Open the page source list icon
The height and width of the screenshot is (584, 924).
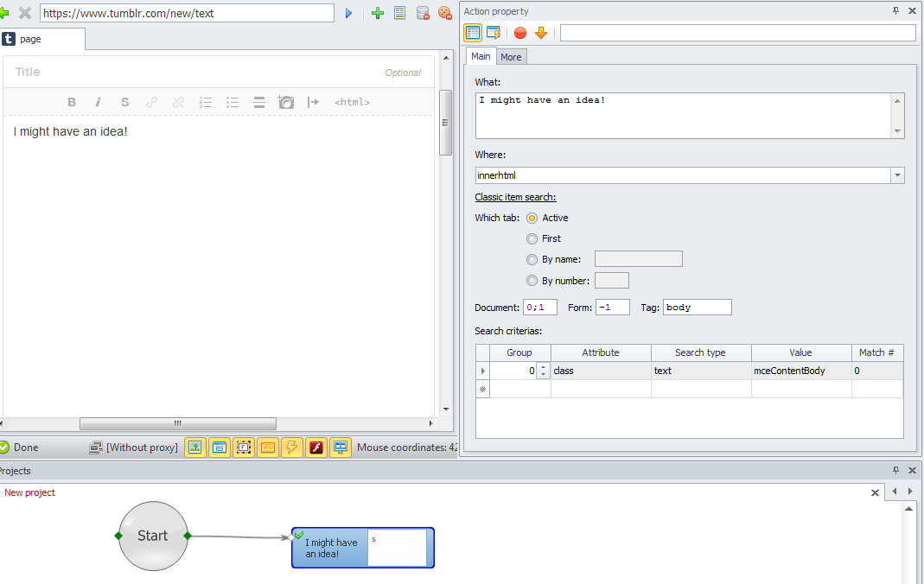pos(399,13)
